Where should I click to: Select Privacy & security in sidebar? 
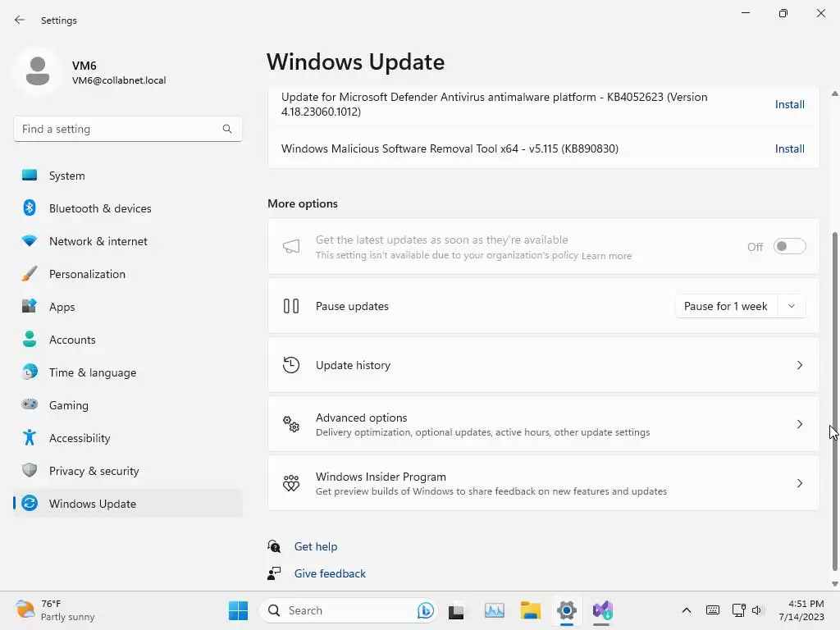tap(128, 470)
